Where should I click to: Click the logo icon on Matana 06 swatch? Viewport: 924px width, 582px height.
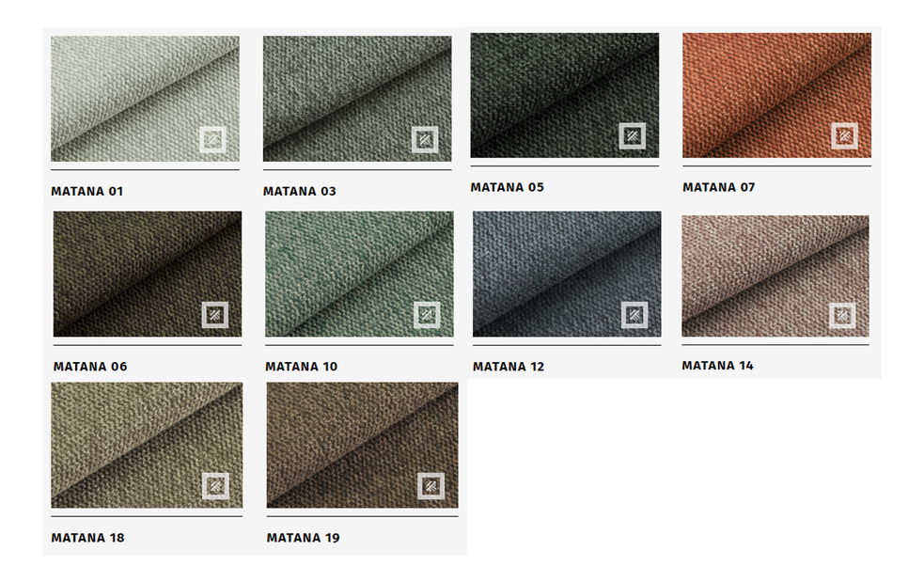tap(215, 315)
